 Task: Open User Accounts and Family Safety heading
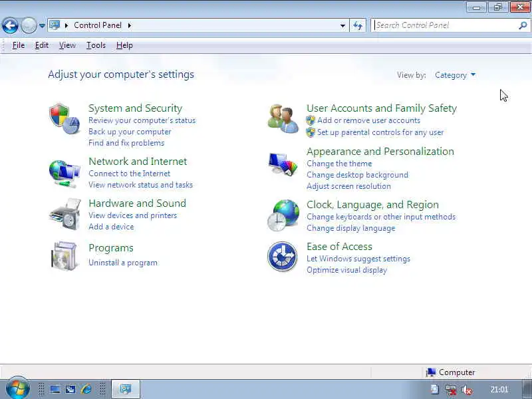click(x=382, y=108)
